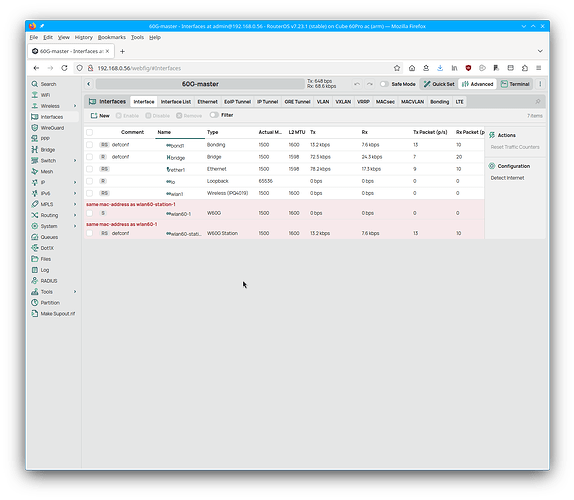Toggle the Safe Mode switch
The image size is (574, 500).
point(384,84)
